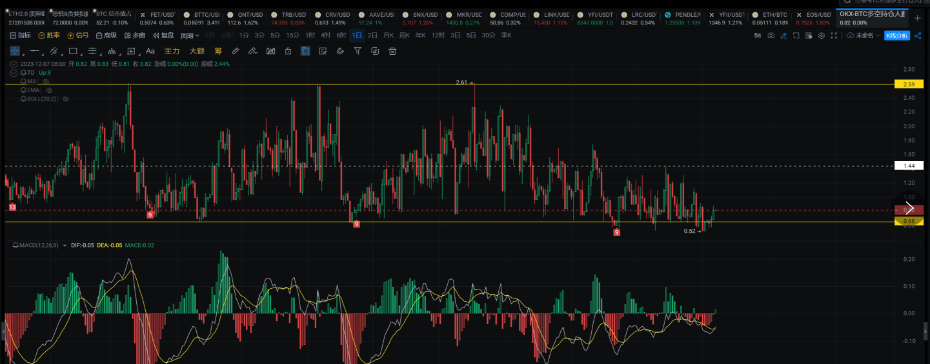930x364 pixels.
Task: Select the Aa text annotation tool
Action: (x=150, y=51)
